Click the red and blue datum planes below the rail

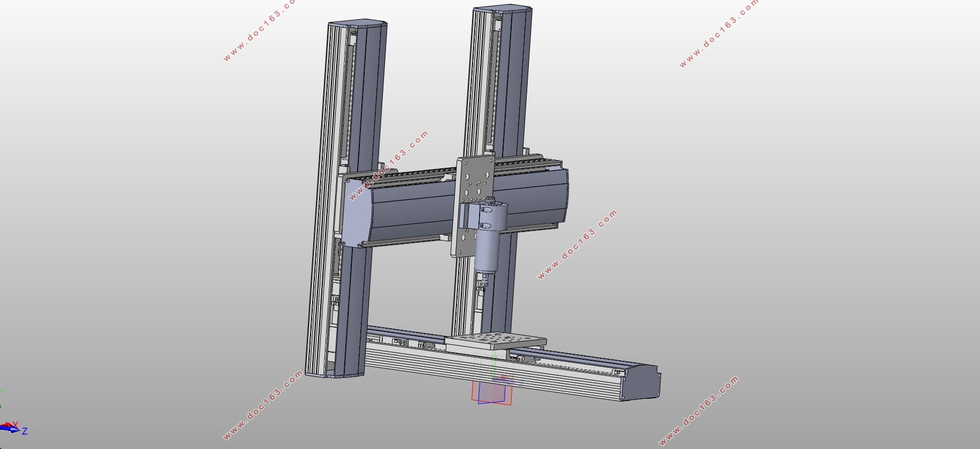(492, 393)
